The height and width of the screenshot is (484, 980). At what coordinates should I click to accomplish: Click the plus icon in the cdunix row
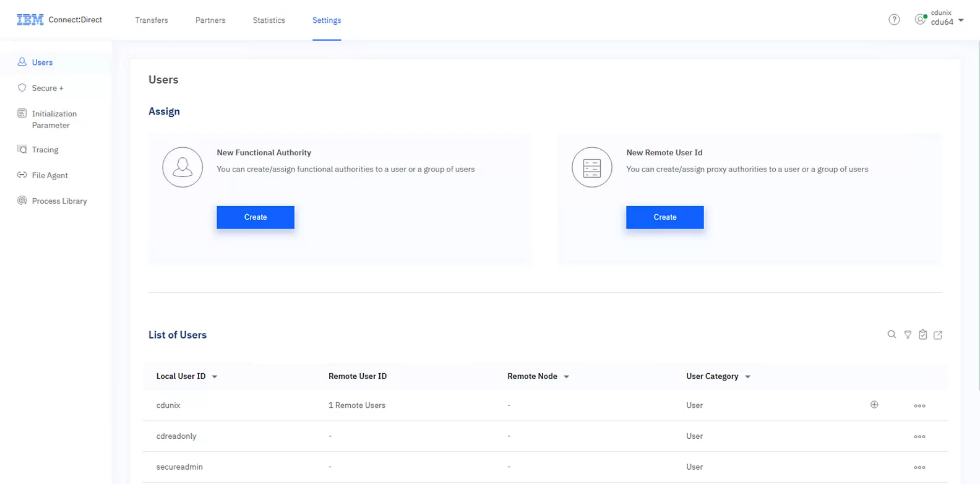click(874, 405)
